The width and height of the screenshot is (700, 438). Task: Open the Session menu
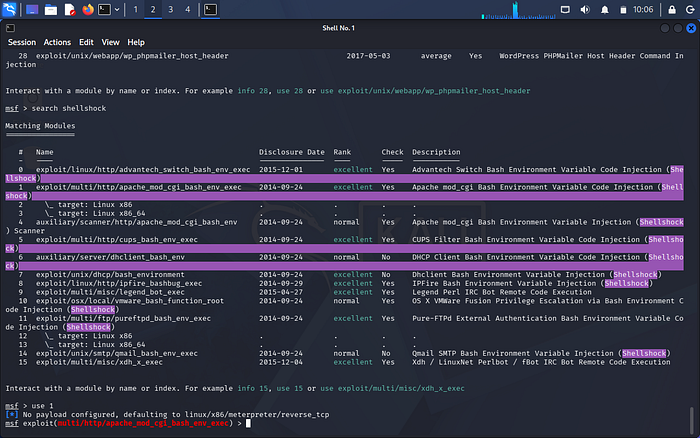[x=21, y=42]
